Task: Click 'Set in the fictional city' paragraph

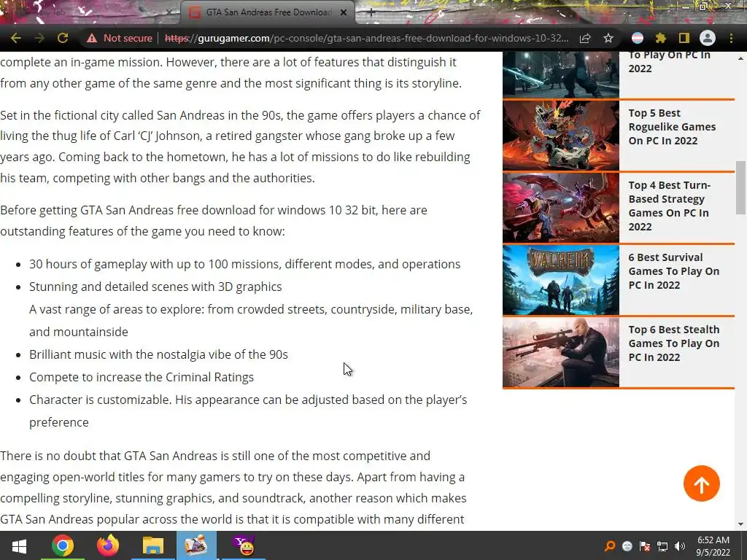Action: coord(240,147)
